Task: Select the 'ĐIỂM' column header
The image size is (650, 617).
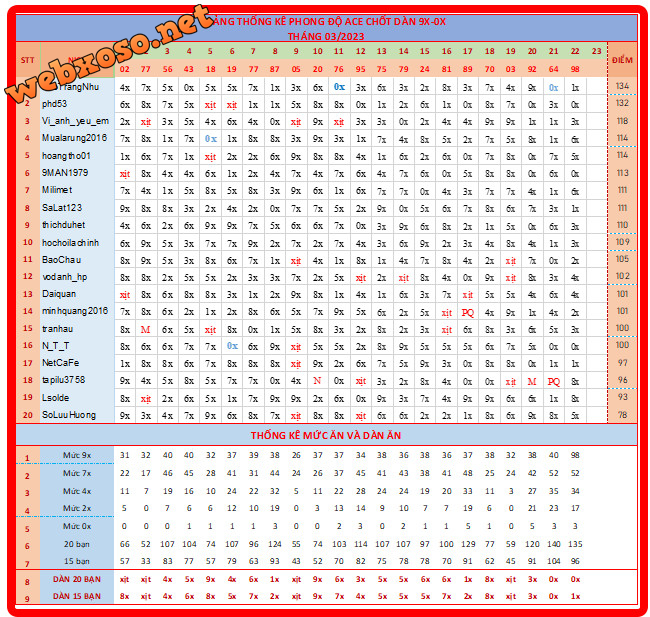Action: (x=622, y=60)
